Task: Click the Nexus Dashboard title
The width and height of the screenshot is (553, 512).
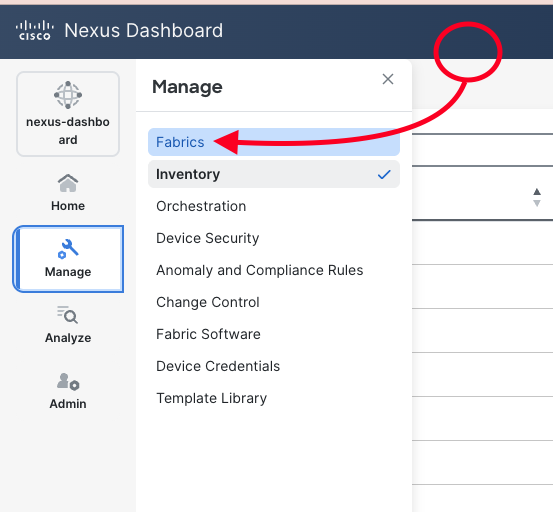Action: [x=144, y=30]
